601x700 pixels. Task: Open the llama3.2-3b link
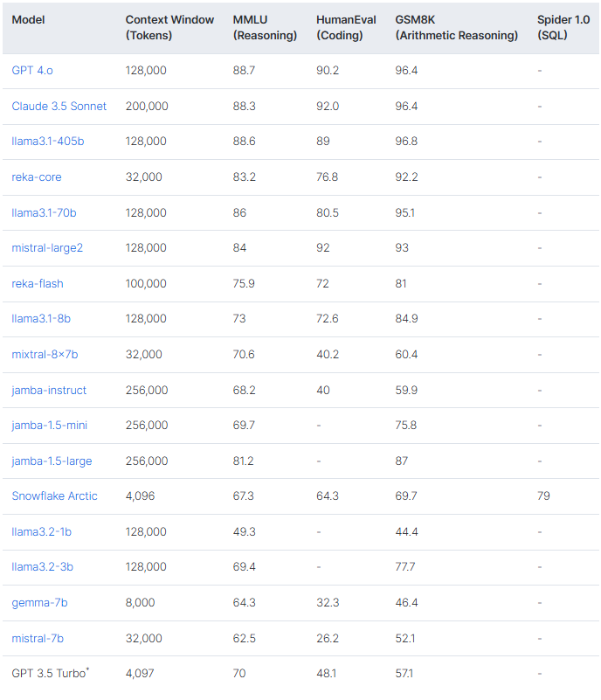click(x=42, y=566)
